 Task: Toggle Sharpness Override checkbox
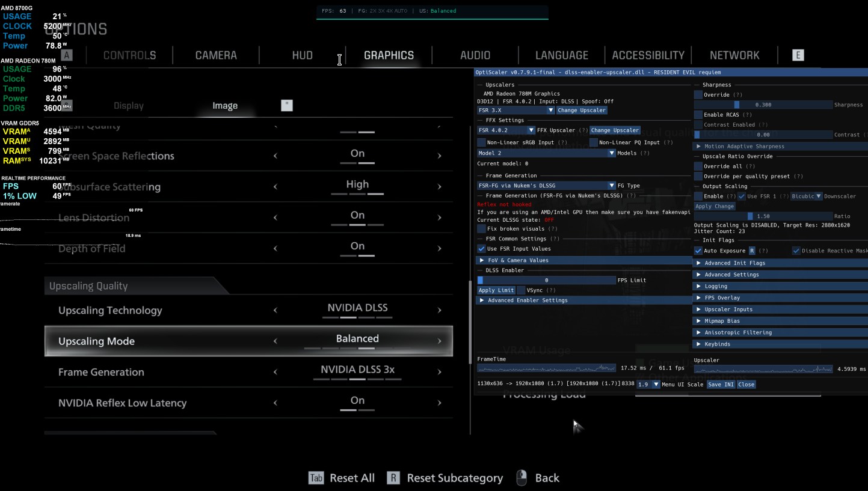[x=698, y=95]
